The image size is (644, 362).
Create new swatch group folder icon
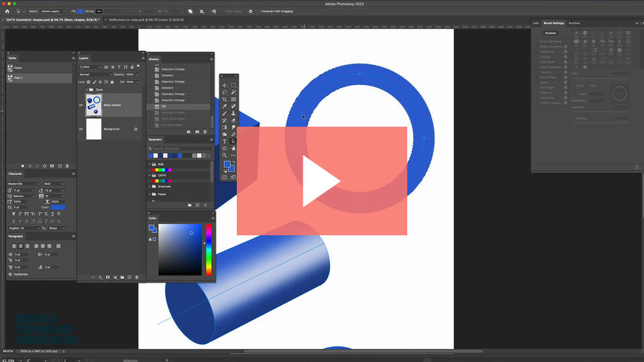[x=189, y=205]
